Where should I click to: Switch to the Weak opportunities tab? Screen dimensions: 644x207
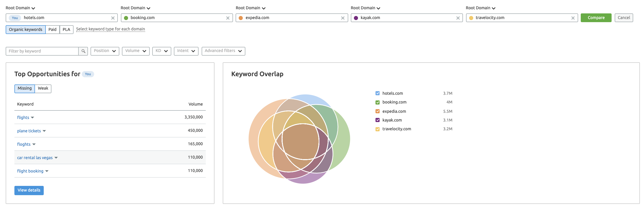pos(43,89)
